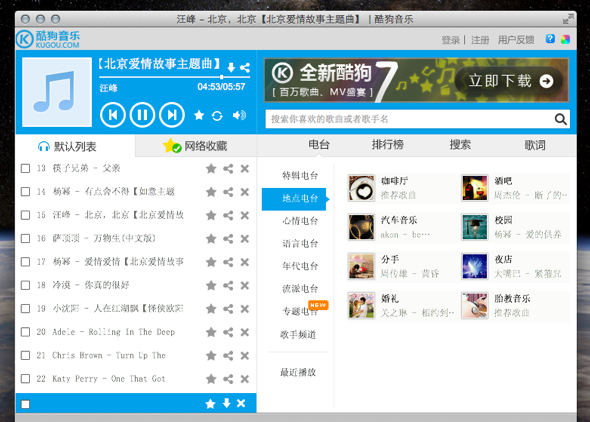Remove track 21 Chris Brown from list

(245, 355)
